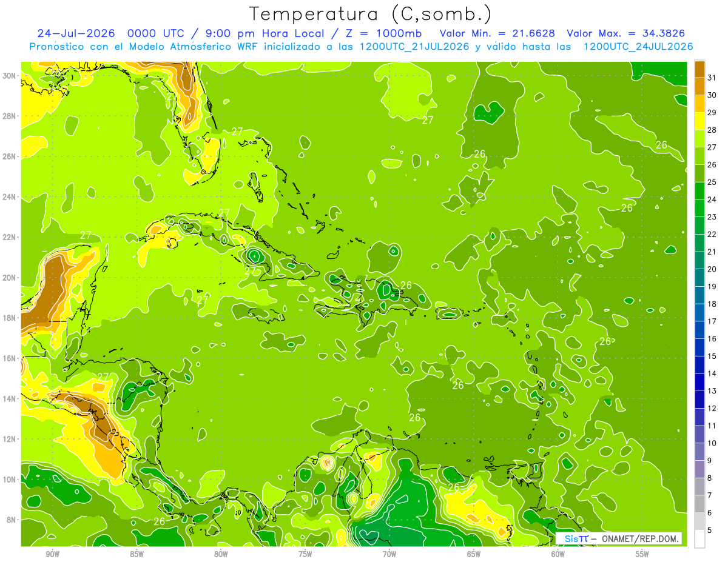728x562 pixels.
Task: Click the teal swatch between 19 and 20
Action: (699, 278)
